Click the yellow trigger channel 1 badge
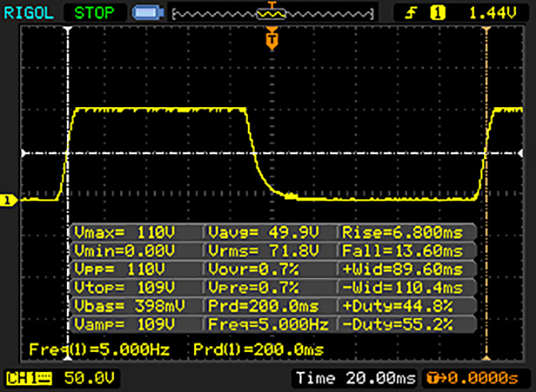 point(437,13)
